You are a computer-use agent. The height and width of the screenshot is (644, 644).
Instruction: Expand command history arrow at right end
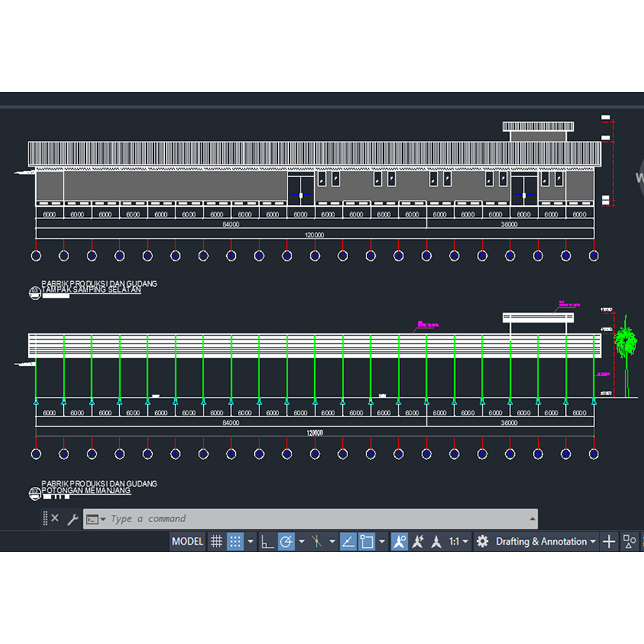(533, 519)
